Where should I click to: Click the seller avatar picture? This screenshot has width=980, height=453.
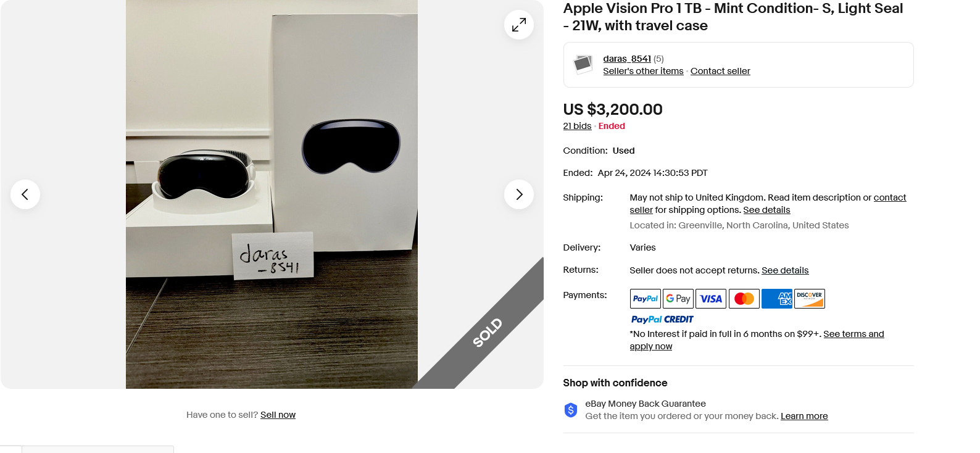click(583, 64)
